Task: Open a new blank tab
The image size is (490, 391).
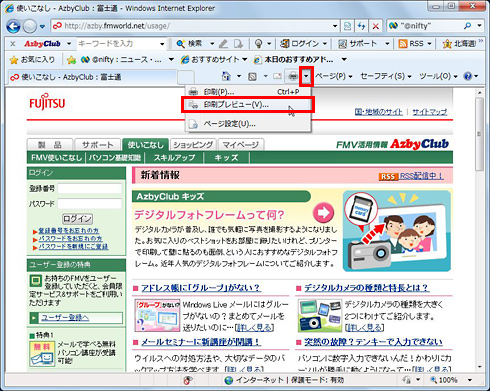Action: click(186, 77)
